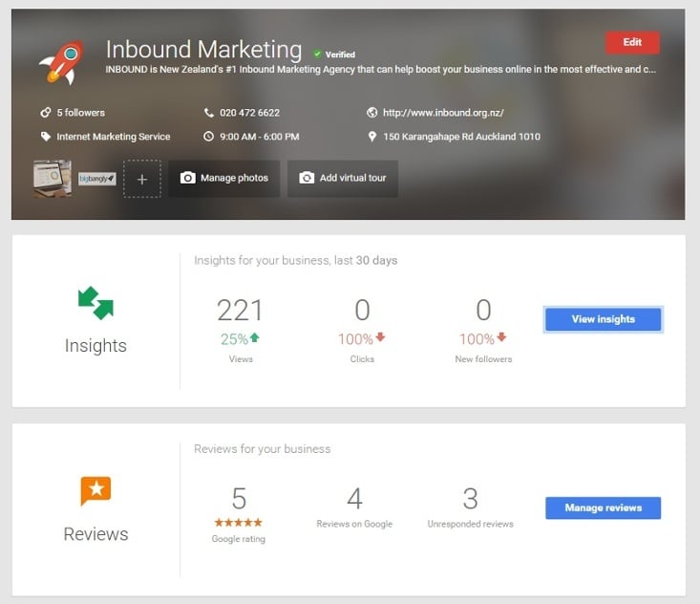This screenshot has width=700, height=604.
Task: Click the followers link icon
Action: (46, 113)
